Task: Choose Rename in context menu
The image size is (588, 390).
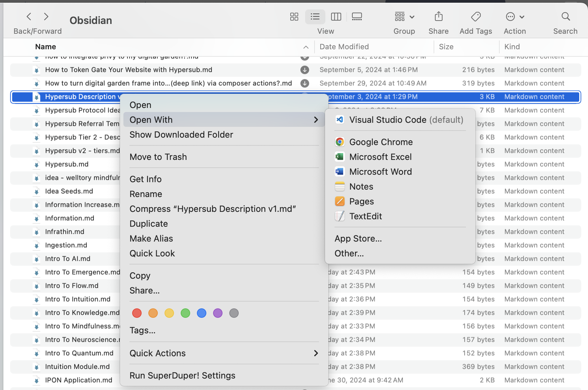Action: coord(224,194)
